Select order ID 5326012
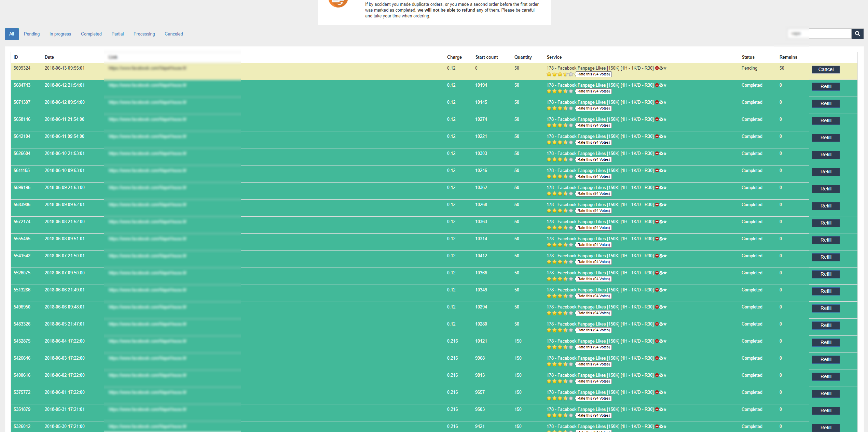The height and width of the screenshot is (432, 868). pos(22,427)
